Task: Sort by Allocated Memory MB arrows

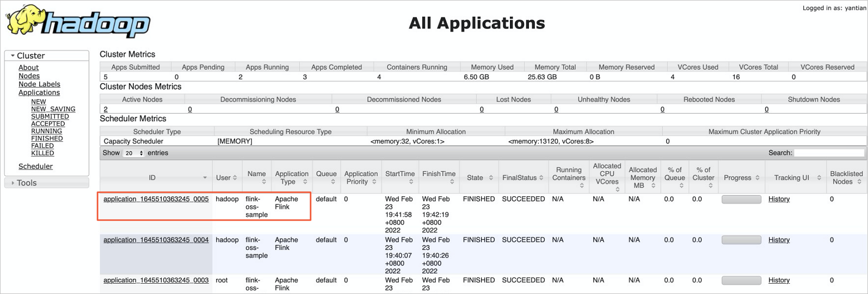Action: (653, 186)
